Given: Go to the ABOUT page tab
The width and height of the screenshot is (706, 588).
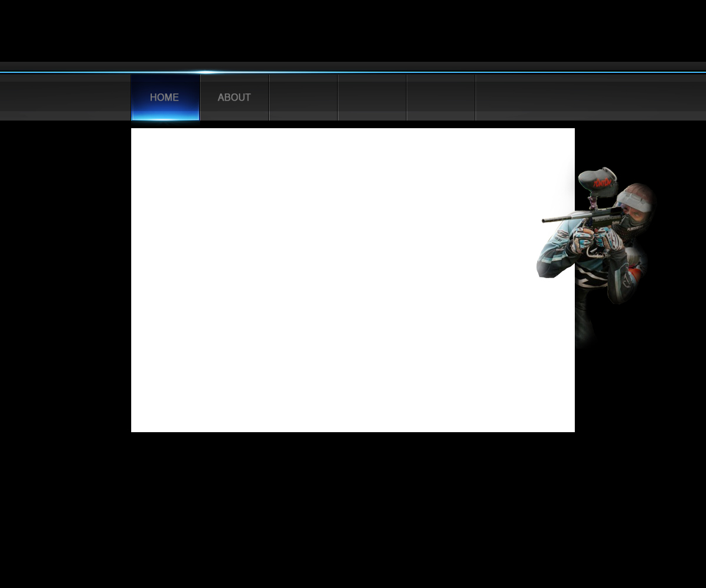Looking at the screenshot, I should 234,98.
